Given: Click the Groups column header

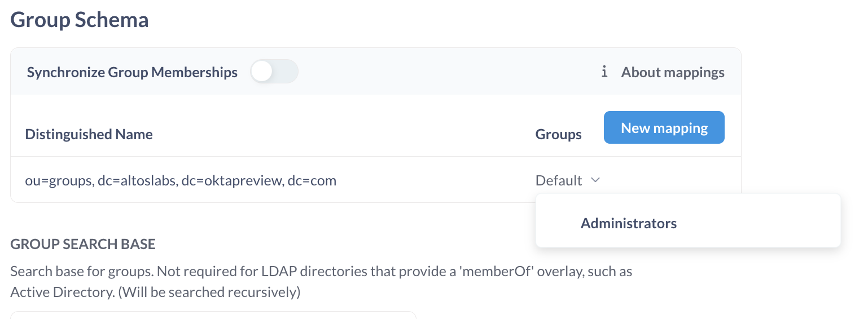Looking at the screenshot, I should (559, 134).
